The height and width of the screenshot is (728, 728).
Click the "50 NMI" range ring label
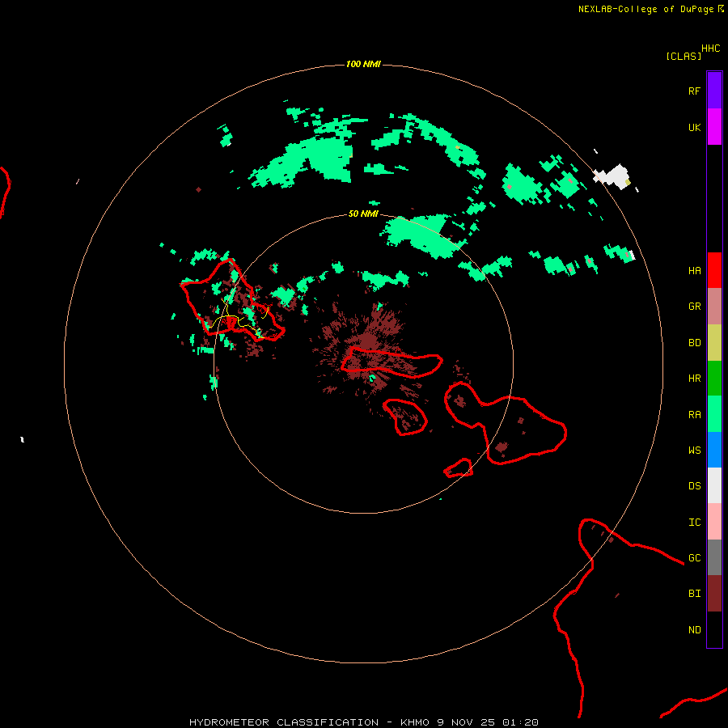point(363,214)
